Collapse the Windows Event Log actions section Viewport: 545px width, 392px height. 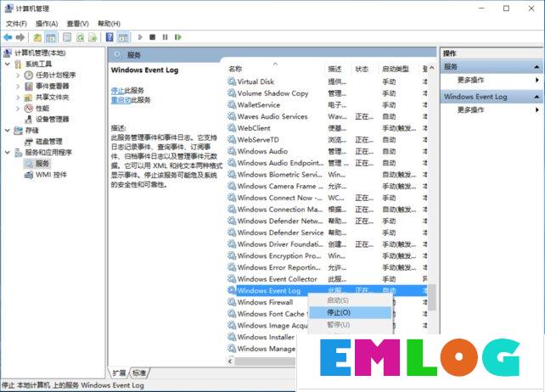[x=537, y=97]
